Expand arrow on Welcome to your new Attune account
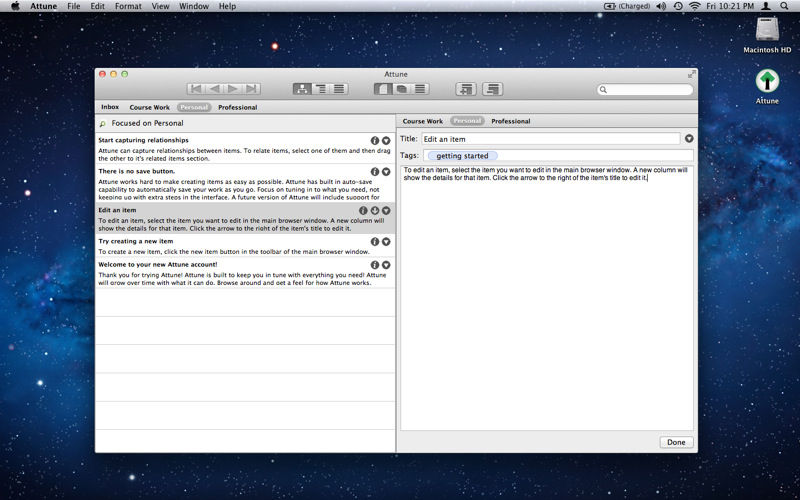Image resolution: width=800 pixels, height=500 pixels. [386, 265]
